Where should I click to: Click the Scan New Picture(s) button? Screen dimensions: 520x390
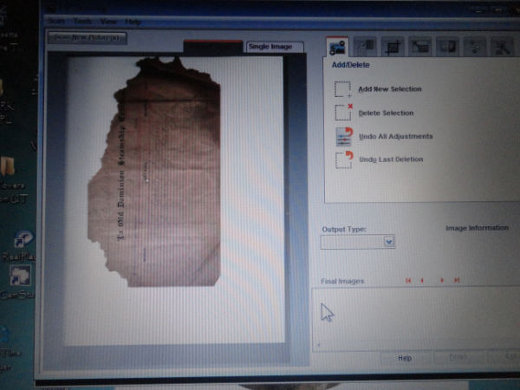click(87, 38)
